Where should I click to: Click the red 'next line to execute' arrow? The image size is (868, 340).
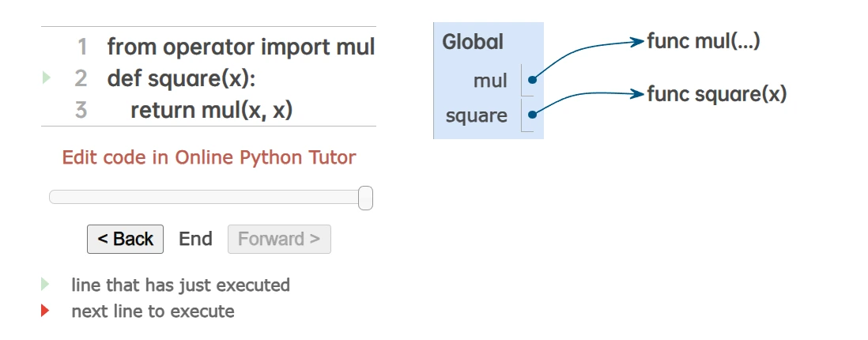coord(45,311)
